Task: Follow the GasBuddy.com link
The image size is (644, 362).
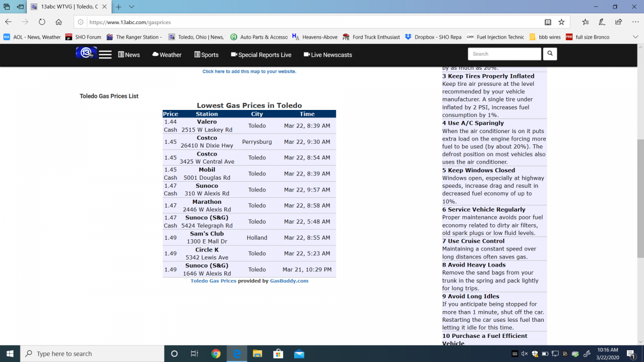Action: [289, 280]
